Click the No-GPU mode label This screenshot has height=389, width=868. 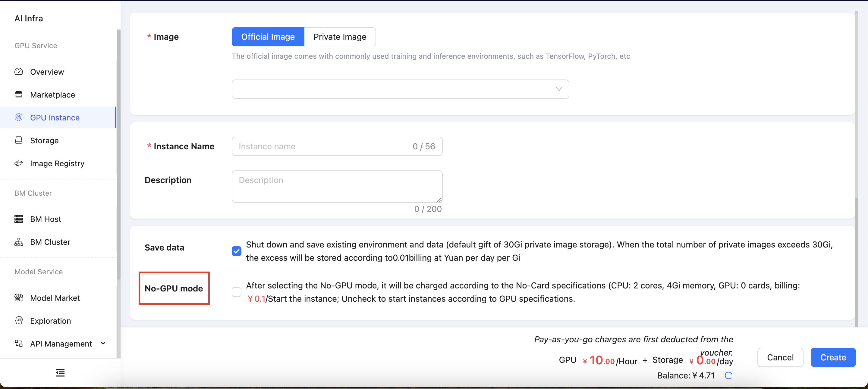[174, 288]
